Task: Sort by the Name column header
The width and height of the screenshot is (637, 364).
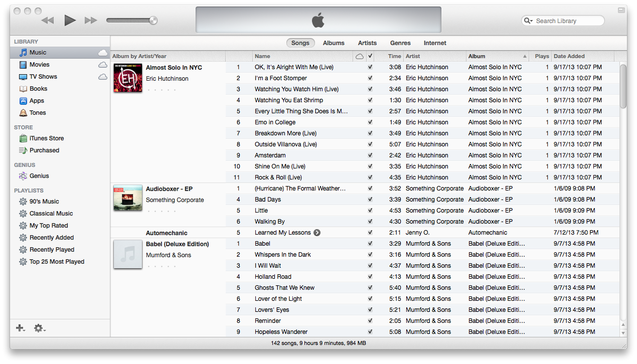Action: coord(303,57)
